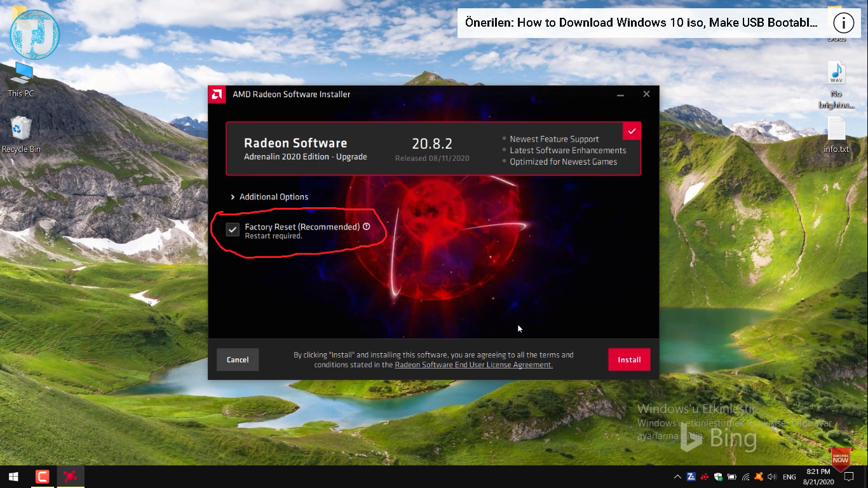Click 'Optimized for Newest Games' bullet
The image size is (868, 488).
pyautogui.click(x=564, y=162)
